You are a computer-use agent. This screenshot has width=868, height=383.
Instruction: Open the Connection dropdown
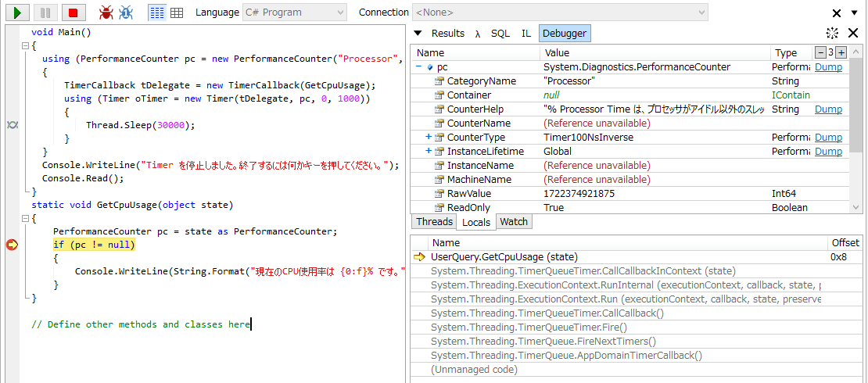click(x=560, y=13)
